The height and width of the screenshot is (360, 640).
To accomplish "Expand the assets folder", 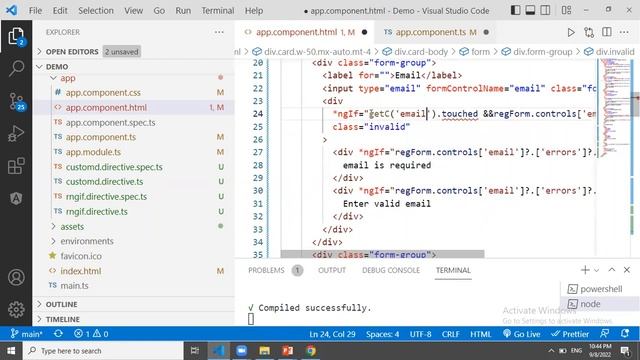I will [x=72, y=227].
